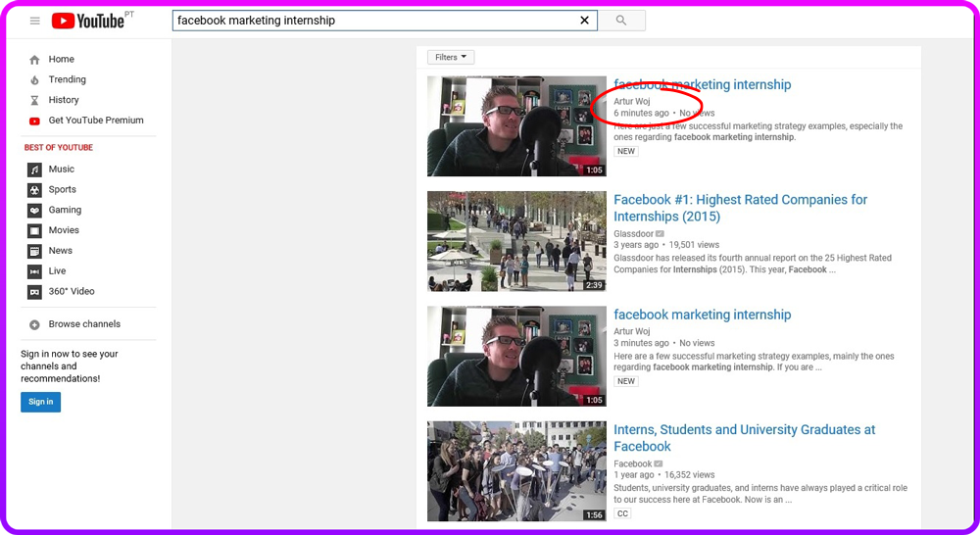Screen dimensions: 980x535
Task: Click the Browse channels plus icon
Action: coord(35,324)
